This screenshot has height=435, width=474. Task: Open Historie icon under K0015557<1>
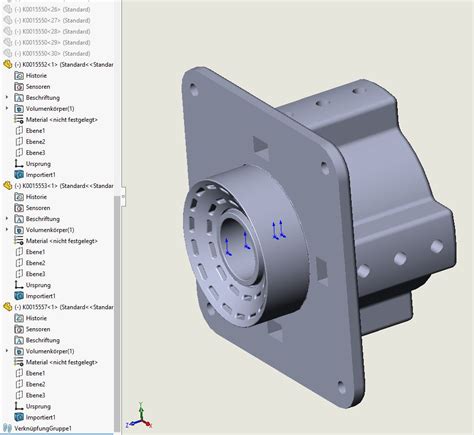[19, 318]
